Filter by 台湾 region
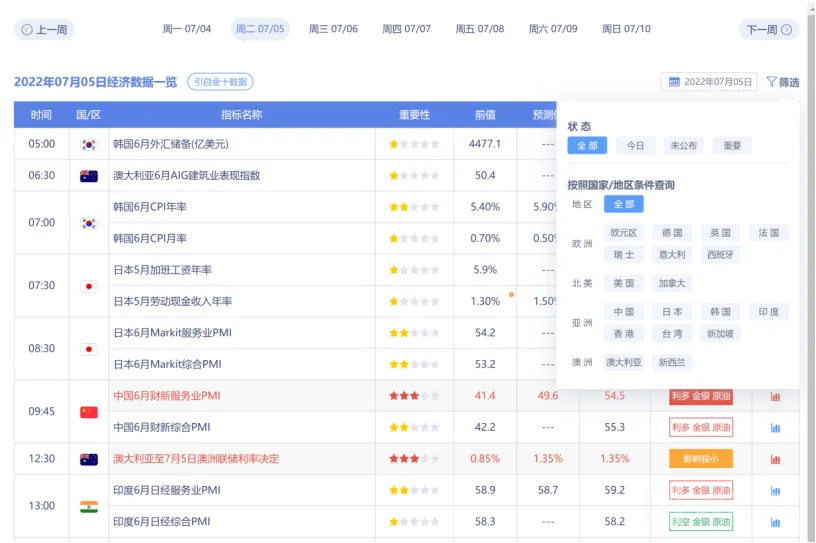Screen dimensions: 816x543 click(672, 334)
